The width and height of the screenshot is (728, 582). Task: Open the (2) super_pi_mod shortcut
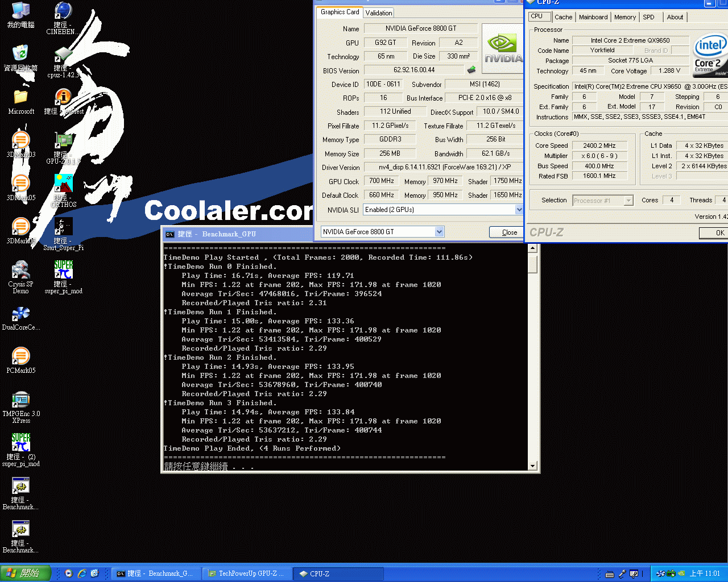pos(20,450)
